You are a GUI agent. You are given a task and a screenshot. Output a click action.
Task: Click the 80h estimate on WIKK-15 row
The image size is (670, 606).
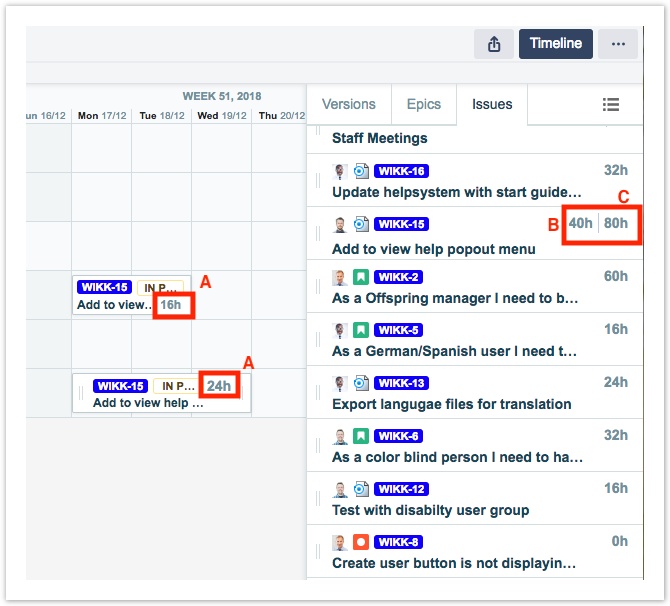616,224
